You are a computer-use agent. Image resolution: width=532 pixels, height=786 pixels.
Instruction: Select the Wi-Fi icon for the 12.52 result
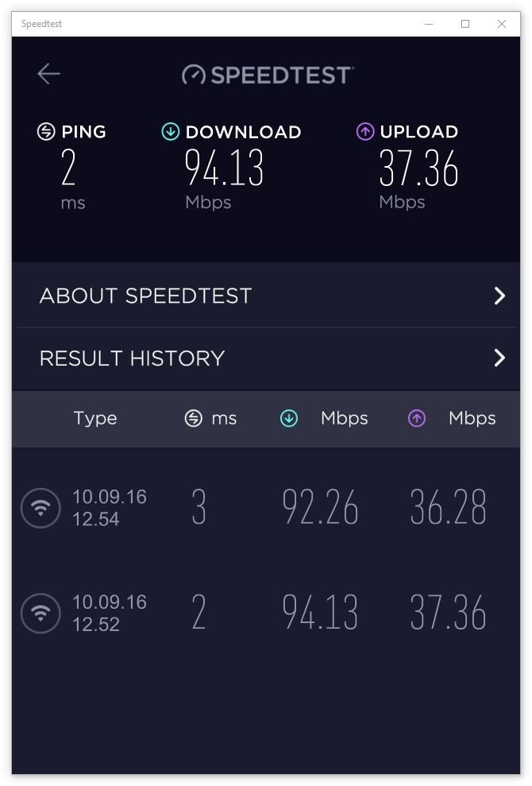click(40, 613)
